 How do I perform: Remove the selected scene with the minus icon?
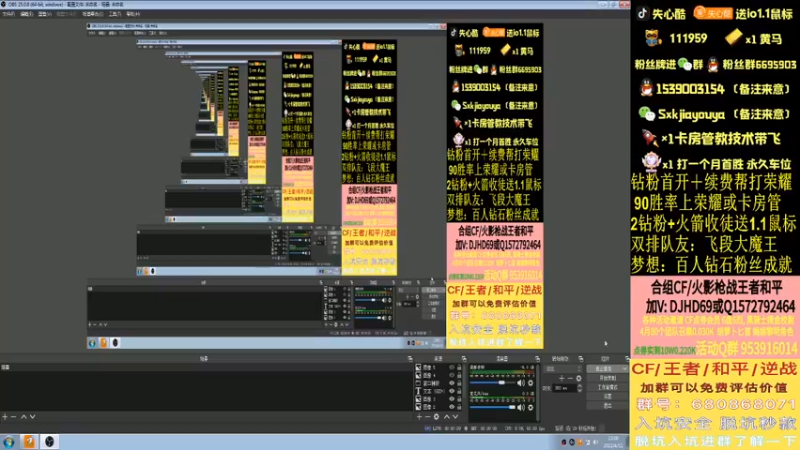[13, 417]
